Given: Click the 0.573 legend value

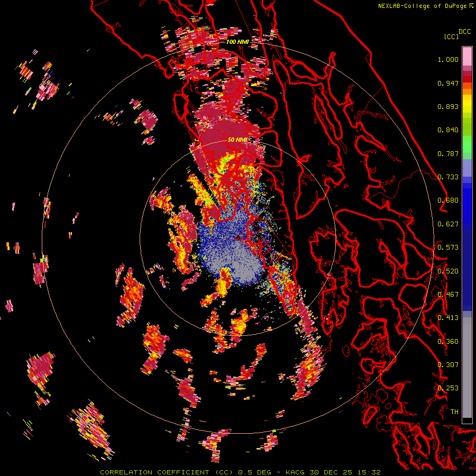Looking at the screenshot, I should (x=448, y=248).
